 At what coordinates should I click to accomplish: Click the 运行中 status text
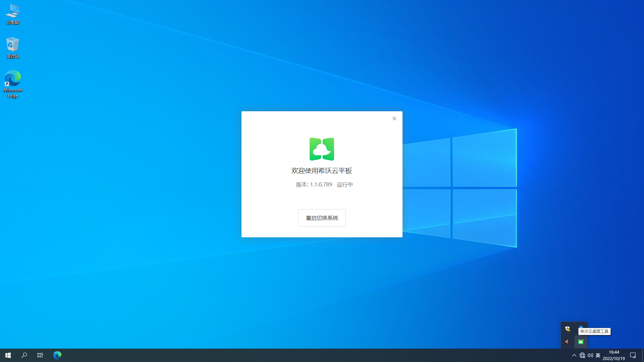coord(345,185)
